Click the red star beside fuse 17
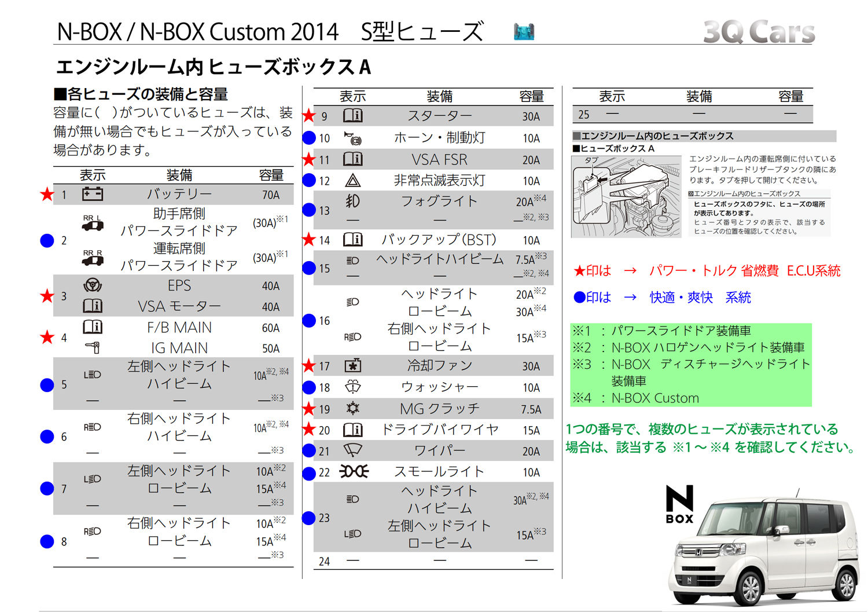 [x=309, y=365]
